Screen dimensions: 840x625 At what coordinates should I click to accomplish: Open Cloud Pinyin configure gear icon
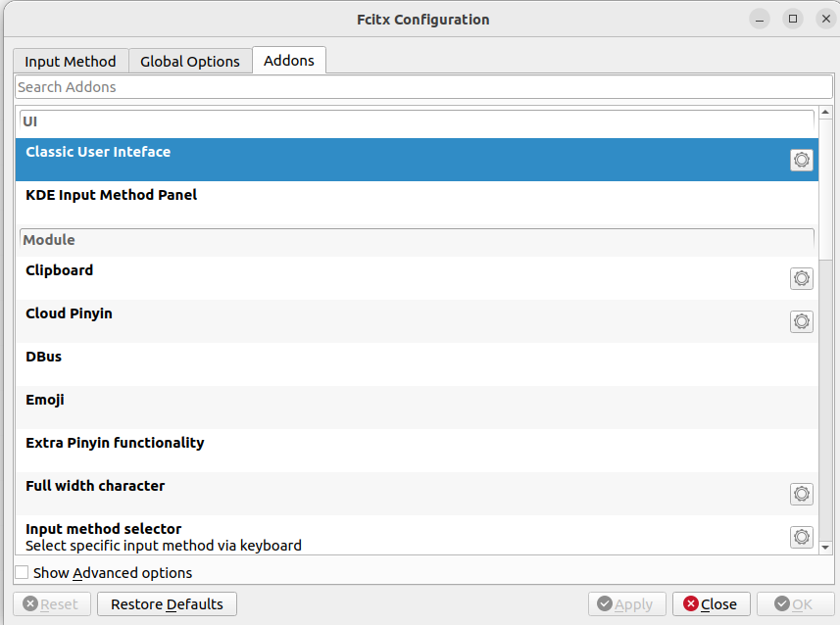coord(801,321)
